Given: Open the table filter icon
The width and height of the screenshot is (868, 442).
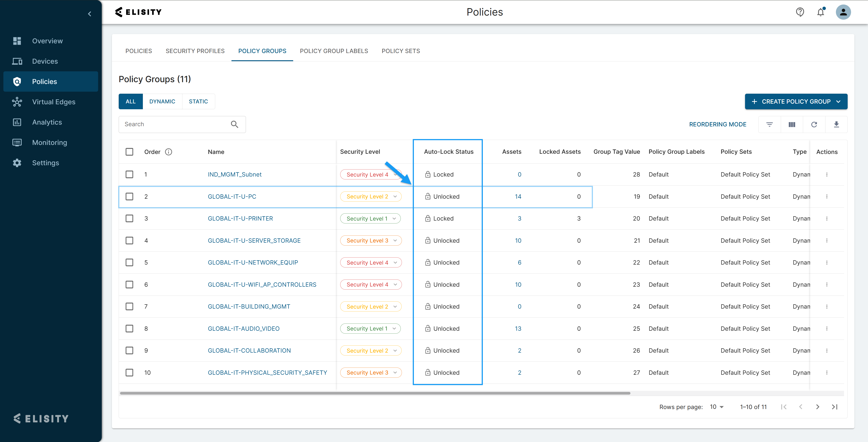Looking at the screenshot, I should point(769,125).
